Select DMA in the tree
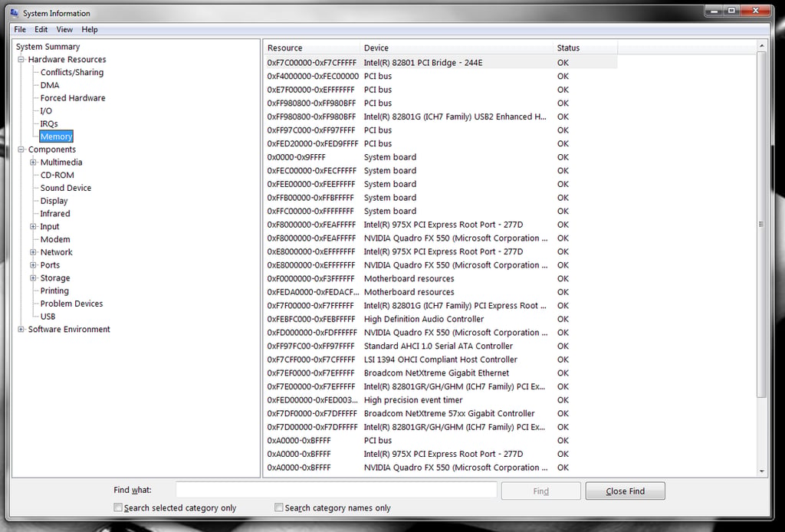The width and height of the screenshot is (785, 532). [50, 85]
